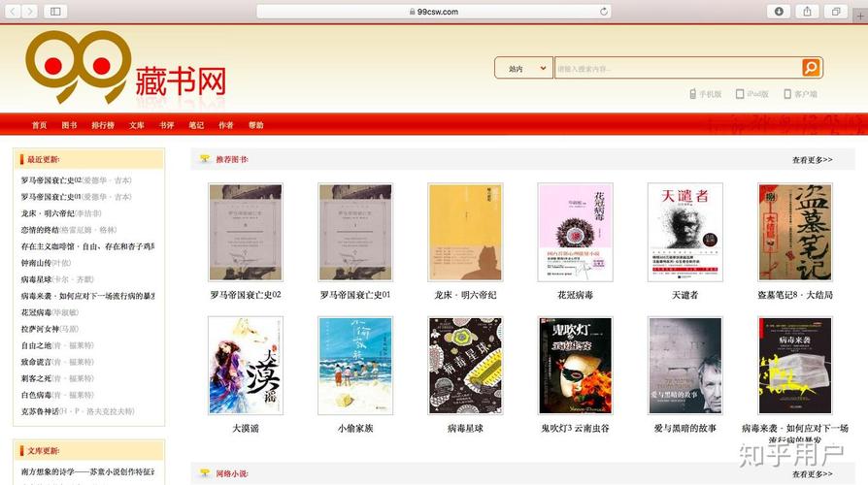Open 南方想象的诗学 in 文库更新 list
The image size is (868, 485).
[x=87, y=471]
